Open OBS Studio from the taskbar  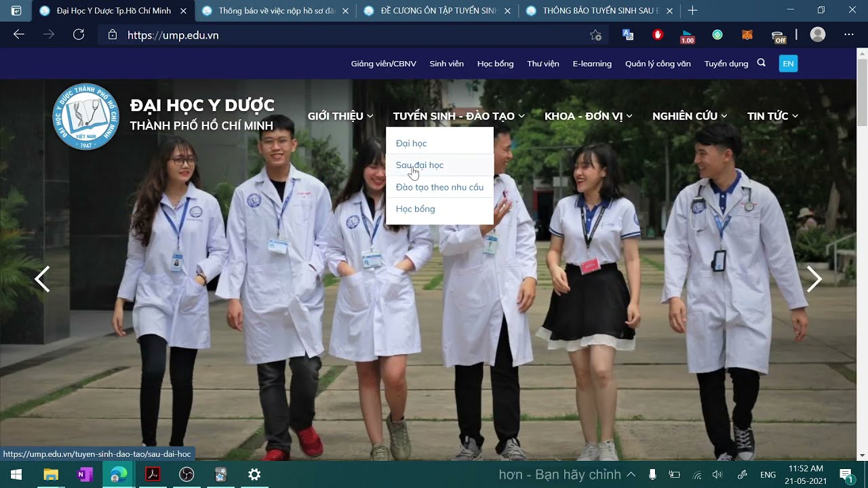coord(186,474)
